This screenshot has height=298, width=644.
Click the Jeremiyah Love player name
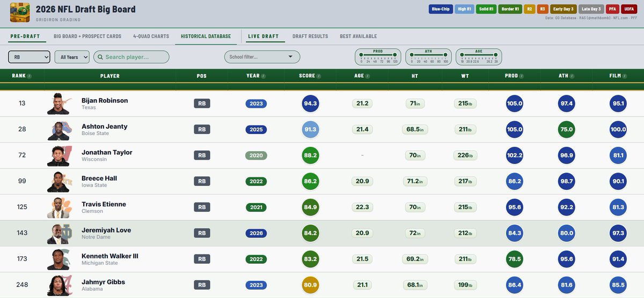(x=106, y=230)
